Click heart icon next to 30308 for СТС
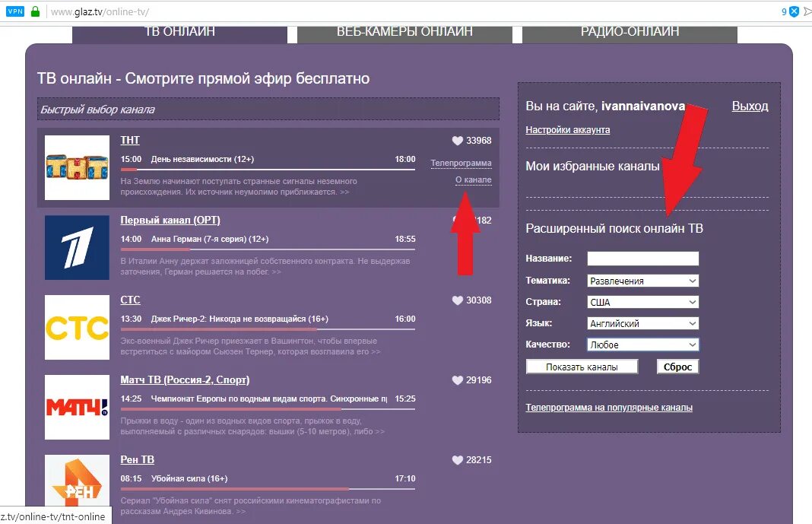Screen dimensions: 812x524 pyautogui.click(x=457, y=300)
